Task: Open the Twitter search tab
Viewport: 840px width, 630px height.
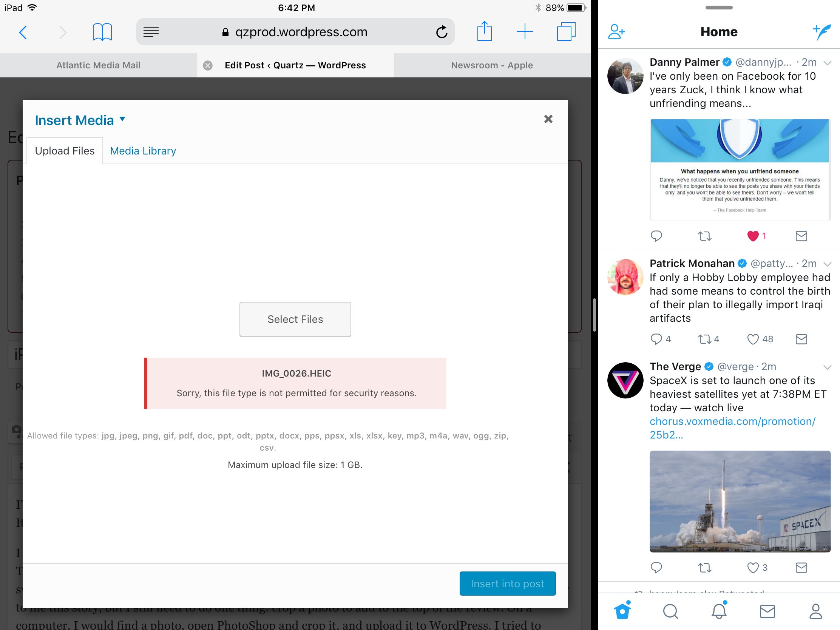Action: click(670, 611)
